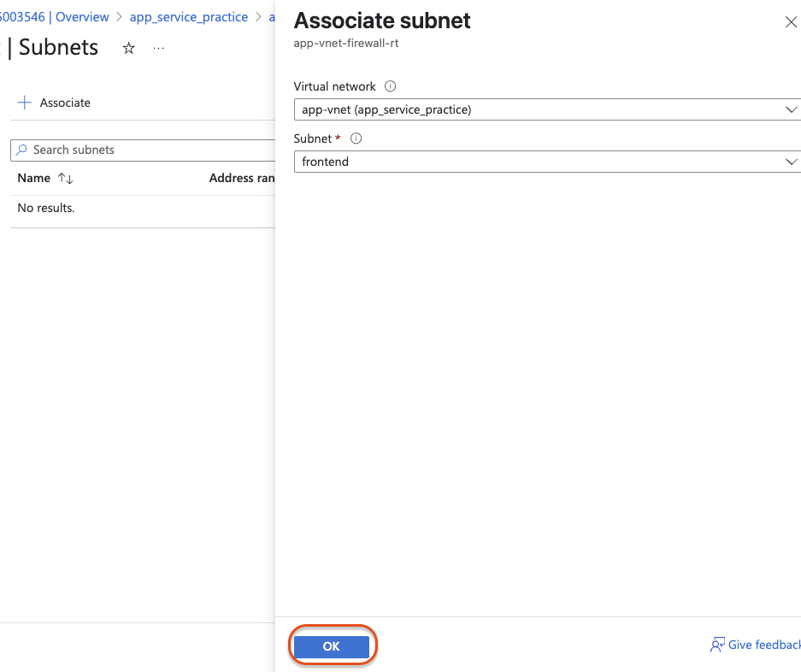Expand the Subnet dropdown showing frontend
801x672 pixels.
pyautogui.click(x=547, y=162)
